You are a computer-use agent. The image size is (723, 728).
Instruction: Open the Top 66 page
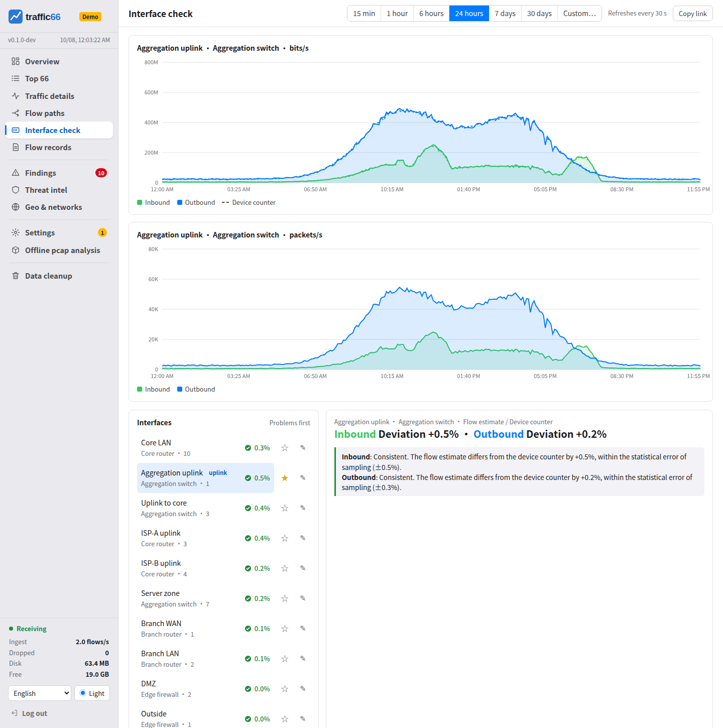click(59, 78)
